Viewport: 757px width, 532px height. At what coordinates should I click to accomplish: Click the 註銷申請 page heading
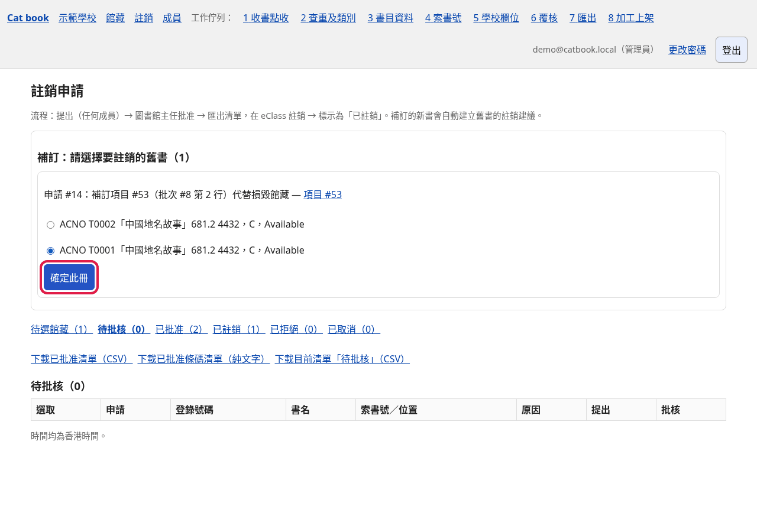pos(57,91)
